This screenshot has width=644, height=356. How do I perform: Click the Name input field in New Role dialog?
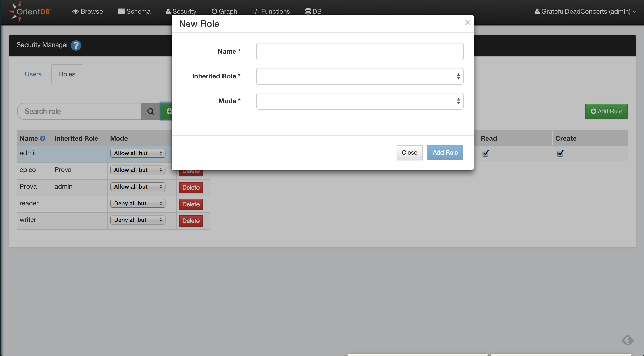tap(359, 51)
